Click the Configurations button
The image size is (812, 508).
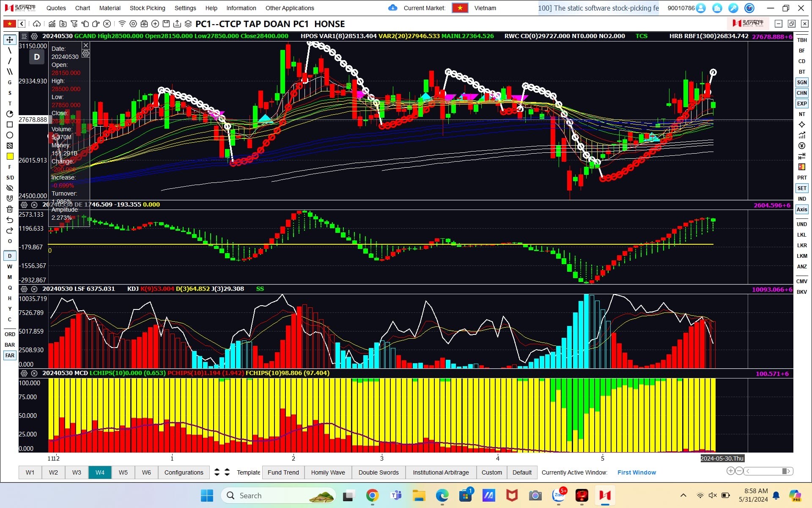click(x=184, y=472)
